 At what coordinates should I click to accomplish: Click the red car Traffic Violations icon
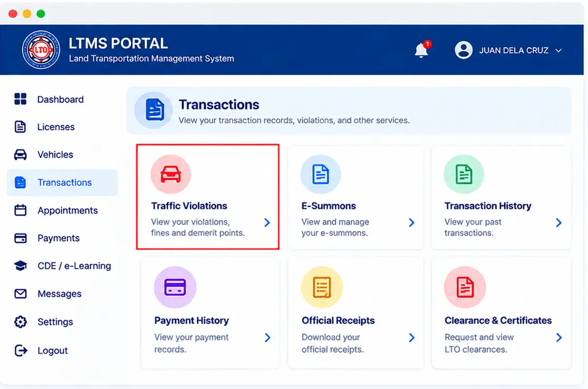pos(171,174)
